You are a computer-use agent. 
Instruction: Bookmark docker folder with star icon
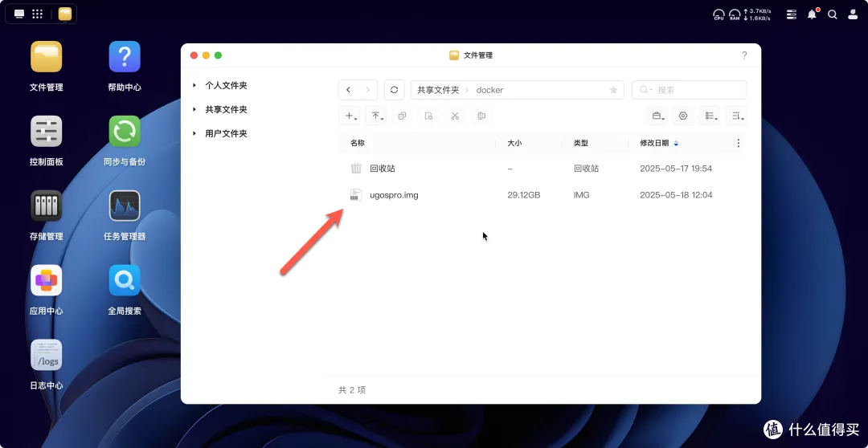(x=613, y=90)
